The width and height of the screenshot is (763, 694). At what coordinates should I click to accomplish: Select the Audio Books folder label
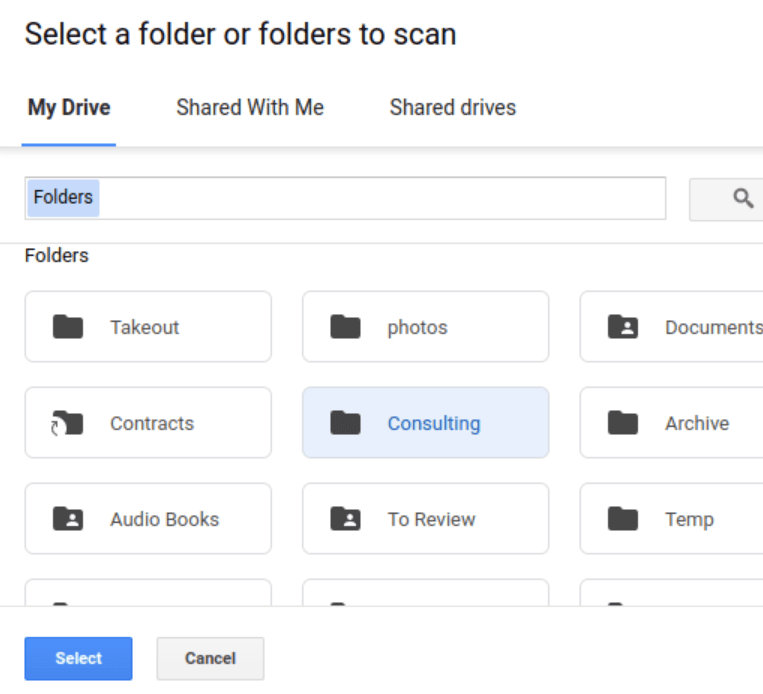164,519
